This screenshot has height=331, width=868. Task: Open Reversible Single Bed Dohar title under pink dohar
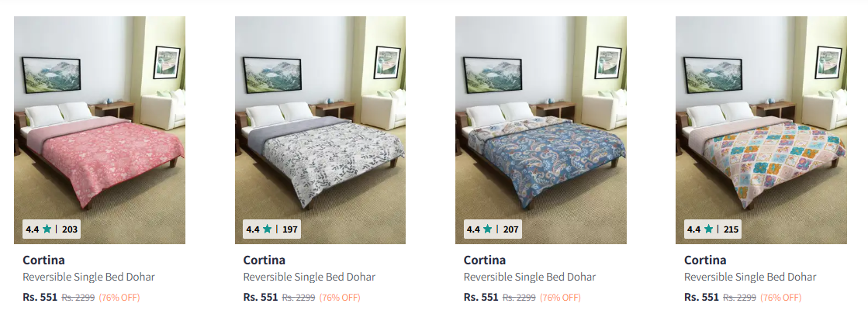point(88,278)
